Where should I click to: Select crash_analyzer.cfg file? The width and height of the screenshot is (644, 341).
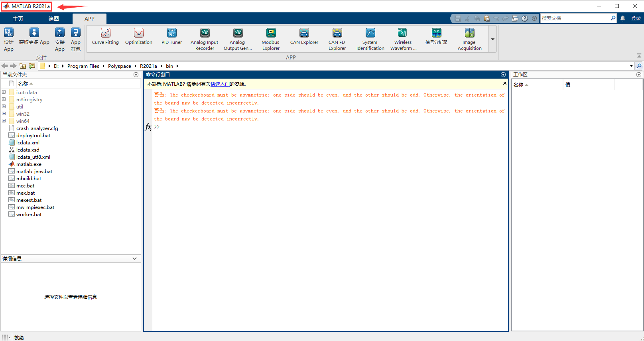(x=37, y=128)
